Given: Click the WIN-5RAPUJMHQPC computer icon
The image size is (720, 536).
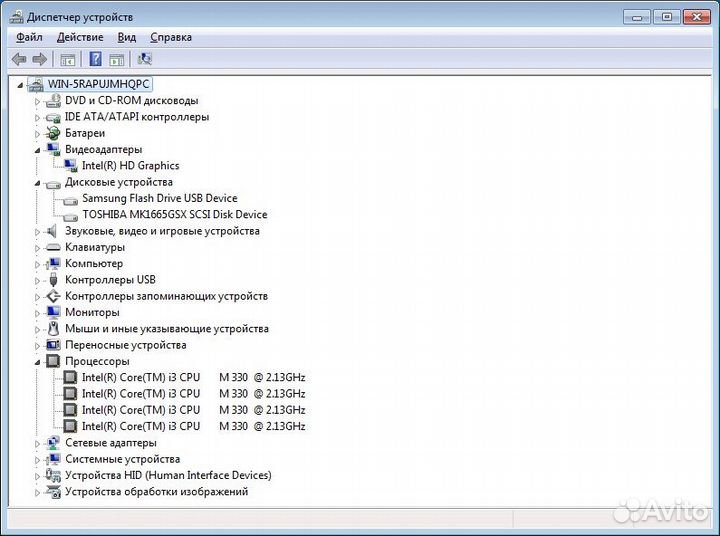Looking at the screenshot, I should pos(36,84).
